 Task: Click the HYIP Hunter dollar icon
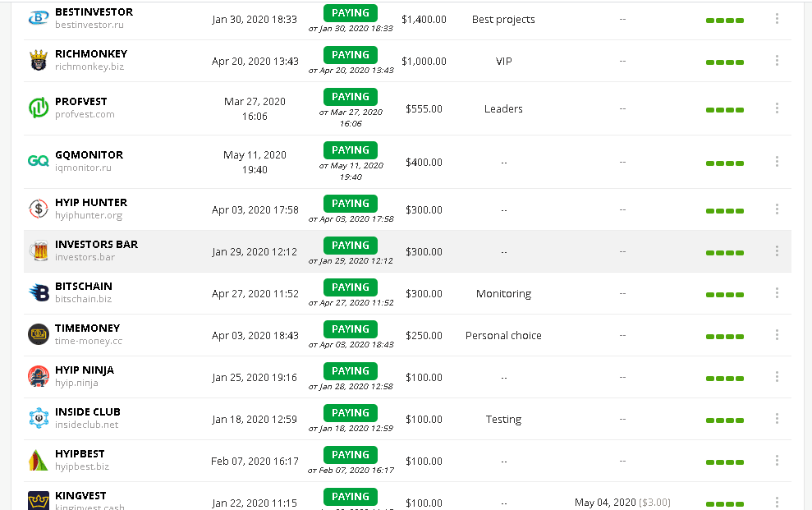click(39, 209)
